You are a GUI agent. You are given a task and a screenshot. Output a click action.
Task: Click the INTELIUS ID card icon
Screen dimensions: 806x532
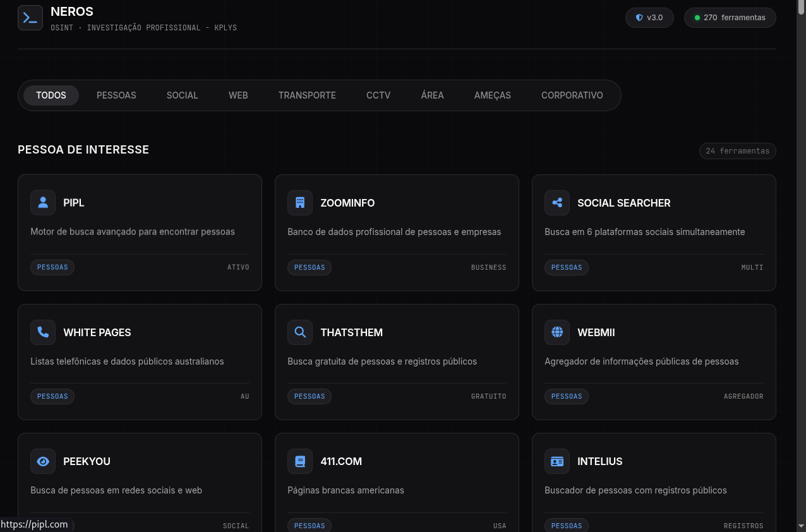click(557, 461)
